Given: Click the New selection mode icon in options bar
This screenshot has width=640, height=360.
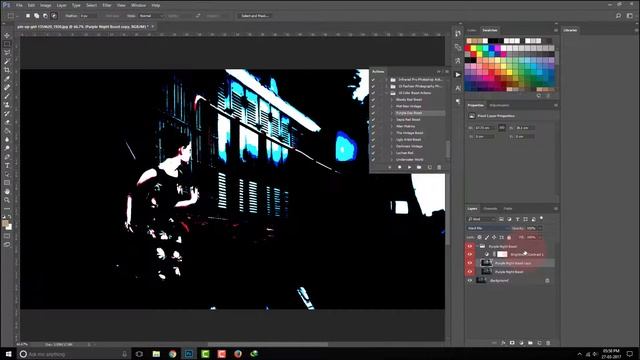Looking at the screenshot, I should (28, 16).
